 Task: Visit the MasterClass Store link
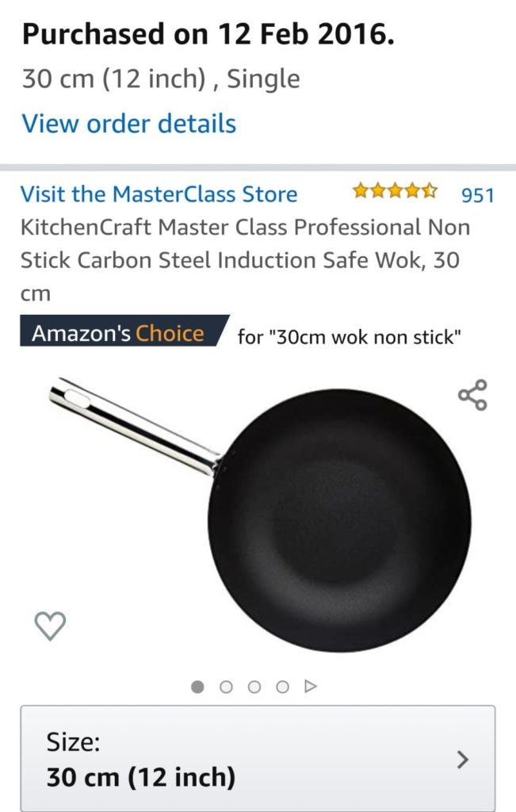point(159,194)
